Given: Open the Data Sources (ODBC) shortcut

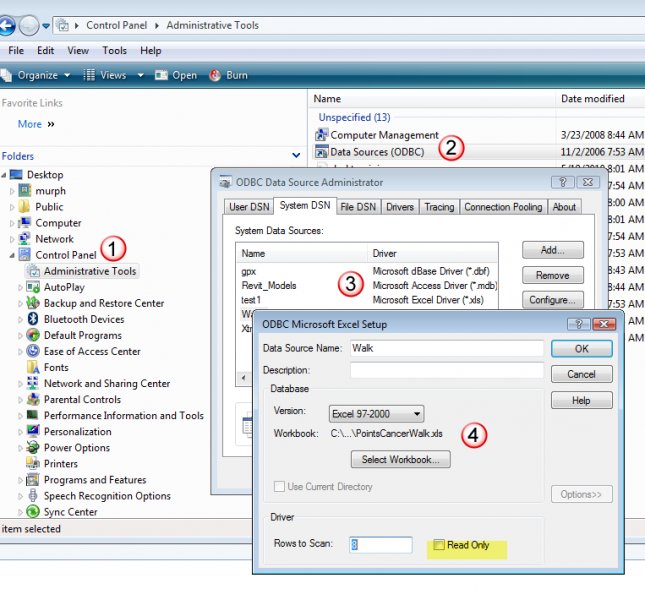Looking at the screenshot, I should (376, 152).
